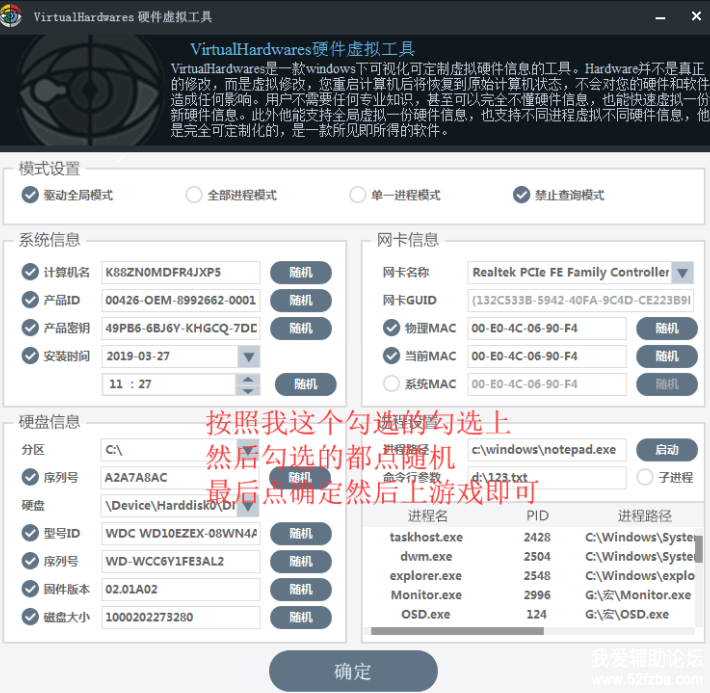Open the 安装时间 date dropdown
The height and width of the screenshot is (693, 710).
tap(249, 356)
